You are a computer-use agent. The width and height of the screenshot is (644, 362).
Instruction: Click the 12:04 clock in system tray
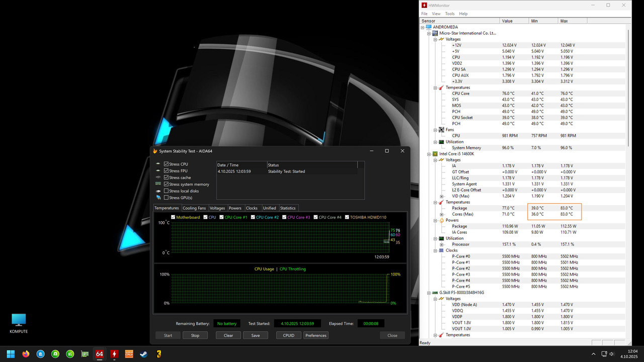coord(632,351)
